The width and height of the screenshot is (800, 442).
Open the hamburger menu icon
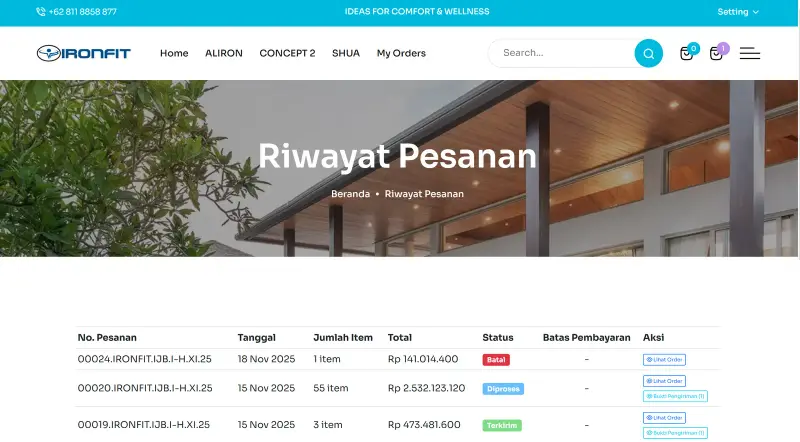pyautogui.click(x=749, y=53)
